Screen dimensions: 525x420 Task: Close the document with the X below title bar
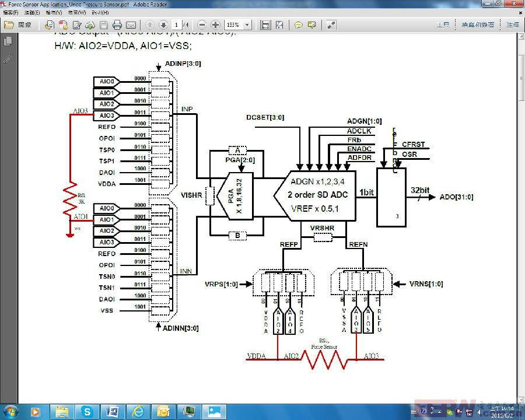(x=521, y=13)
